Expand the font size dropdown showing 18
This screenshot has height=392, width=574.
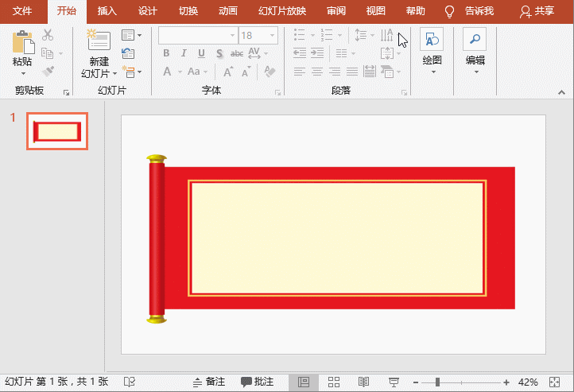pos(273,36)
